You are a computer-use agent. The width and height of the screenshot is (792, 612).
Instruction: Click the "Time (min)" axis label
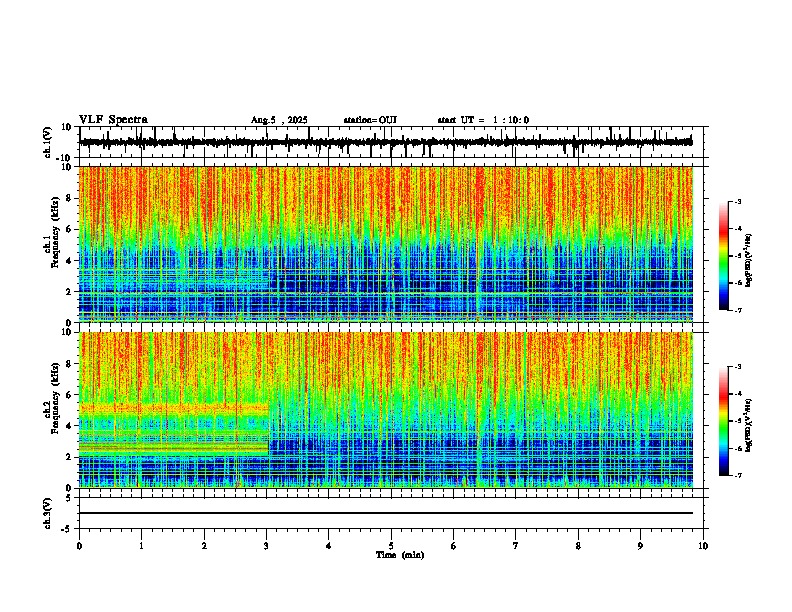click(x=400, y=555)
